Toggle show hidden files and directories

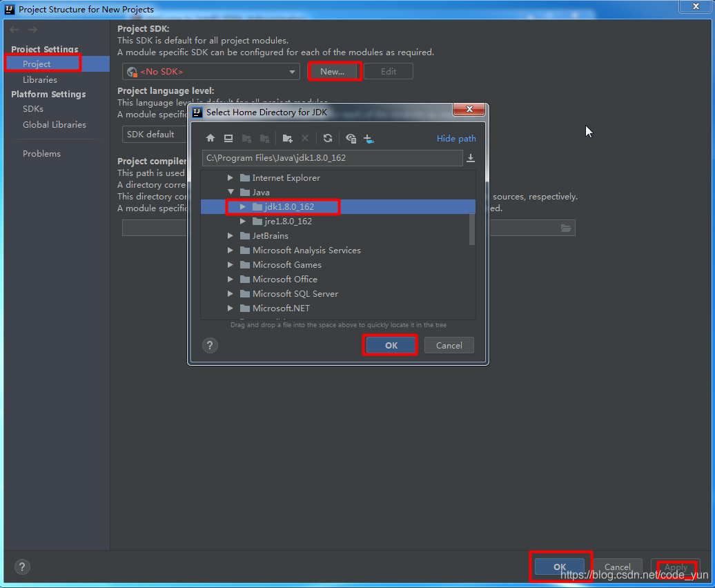[351, 138]
